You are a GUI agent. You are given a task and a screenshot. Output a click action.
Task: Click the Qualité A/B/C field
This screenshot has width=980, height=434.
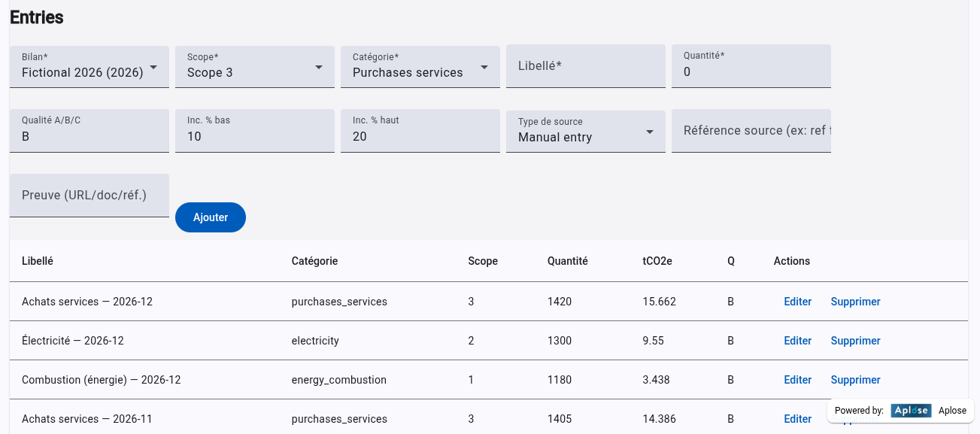(89, 137)
